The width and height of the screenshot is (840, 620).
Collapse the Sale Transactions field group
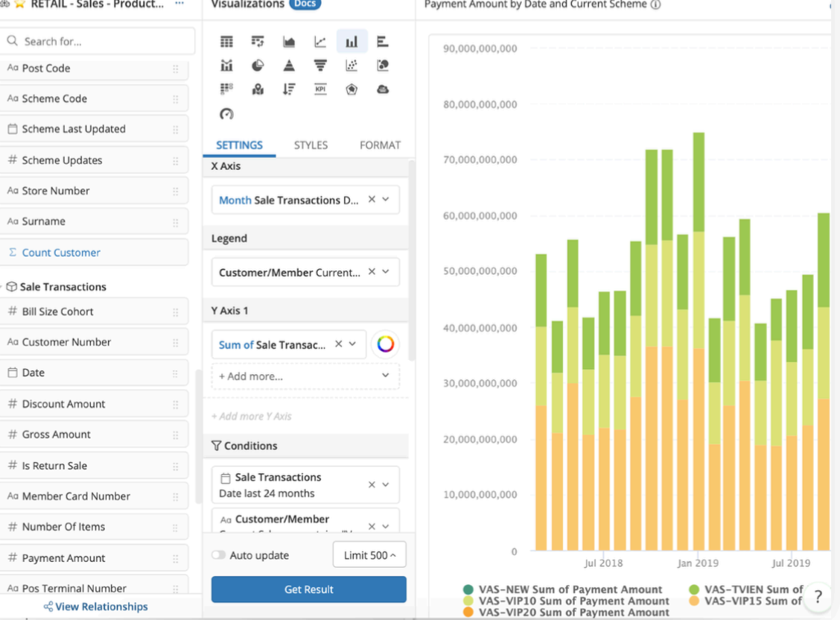click(63, 287)
